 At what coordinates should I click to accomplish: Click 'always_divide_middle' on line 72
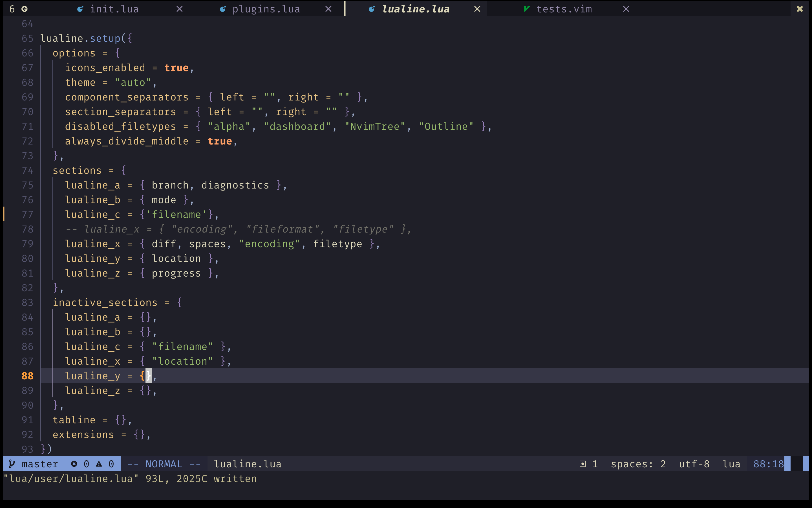[x=127, y=141]
